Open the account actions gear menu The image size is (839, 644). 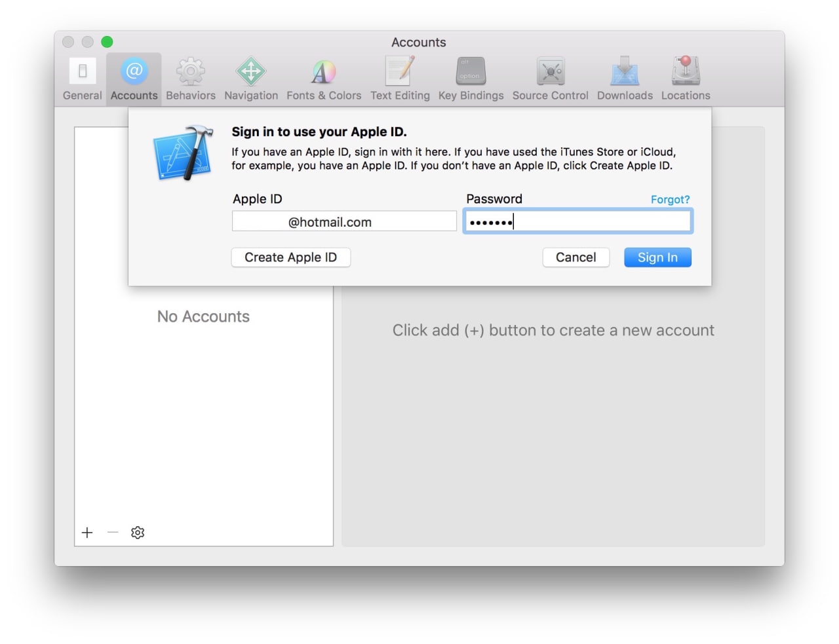coord(138,533)
